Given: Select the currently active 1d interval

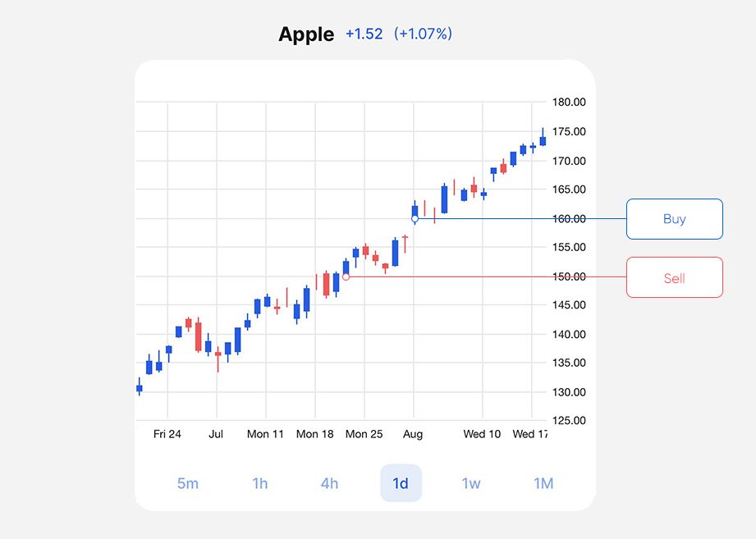Looking at the screenshot, I should tap(401, 483).
